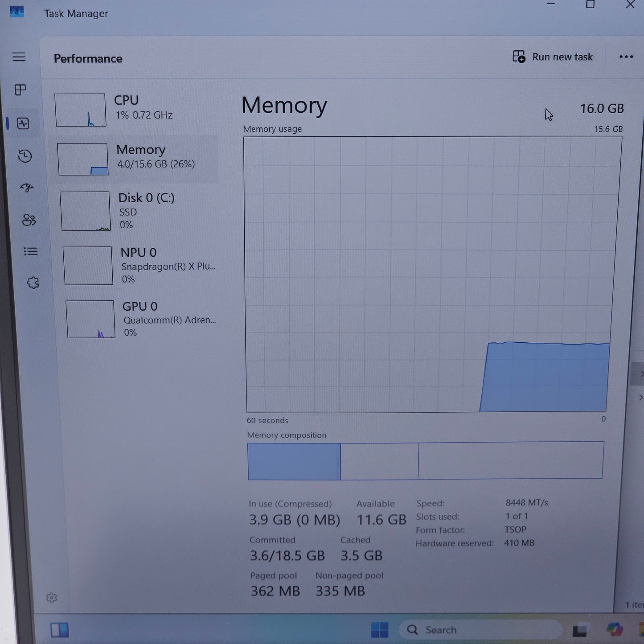
Task: Click the 3.6/18.5 GB committed value
Action: point(287,556)
